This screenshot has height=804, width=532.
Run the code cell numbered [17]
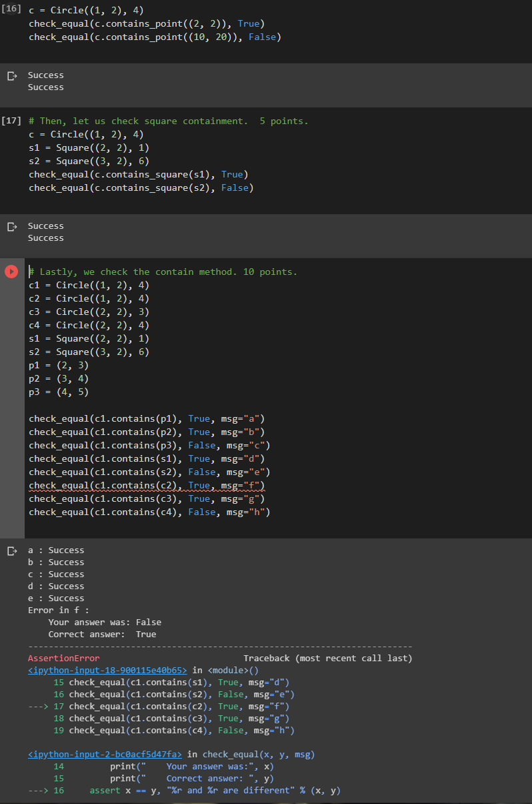coord(11,121)
